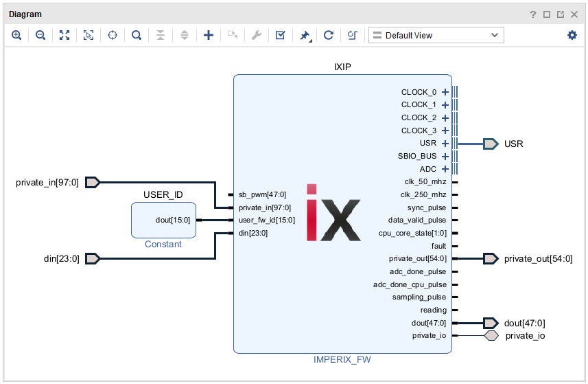This screenshot has width=588, height=384.
Task: Click the Zoom Out magnifier icon
Action: point(40,35)
